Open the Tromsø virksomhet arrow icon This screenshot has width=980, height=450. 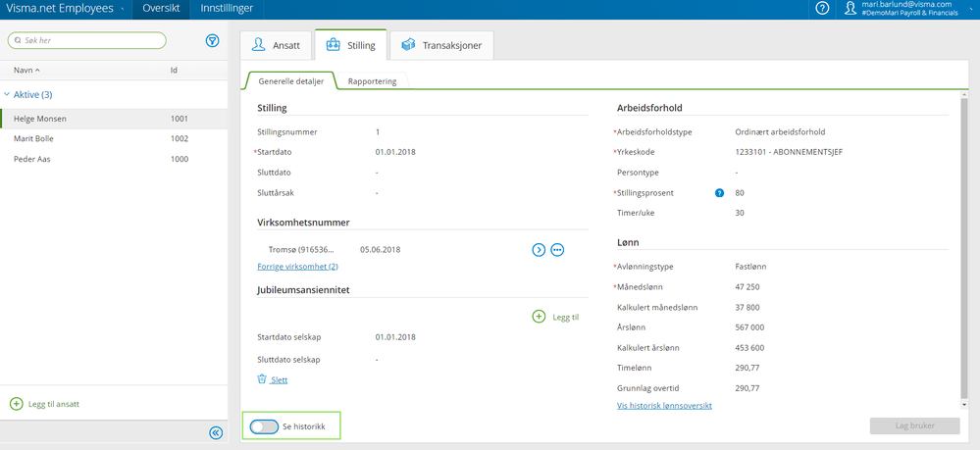point(539,250)
